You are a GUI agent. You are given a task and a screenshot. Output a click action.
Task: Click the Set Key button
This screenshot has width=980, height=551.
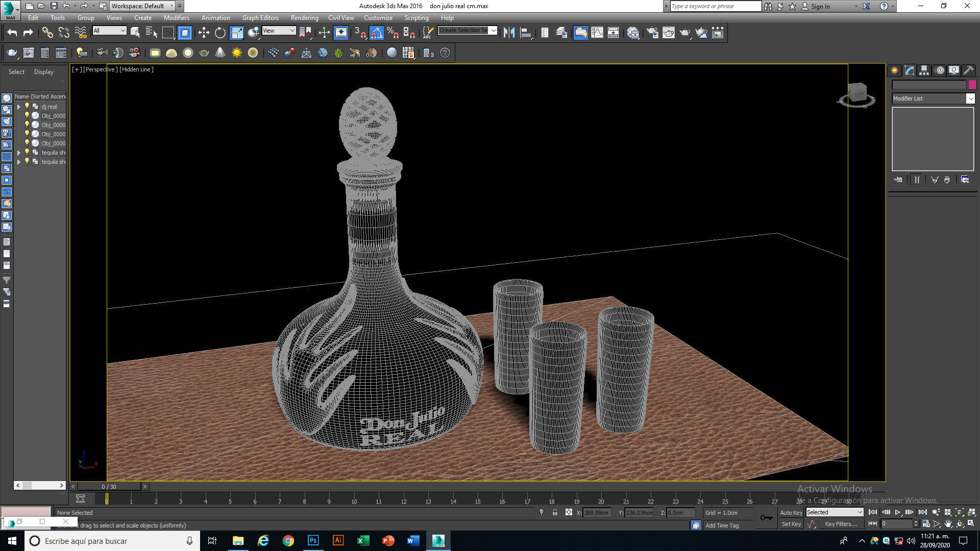(791, 524)
